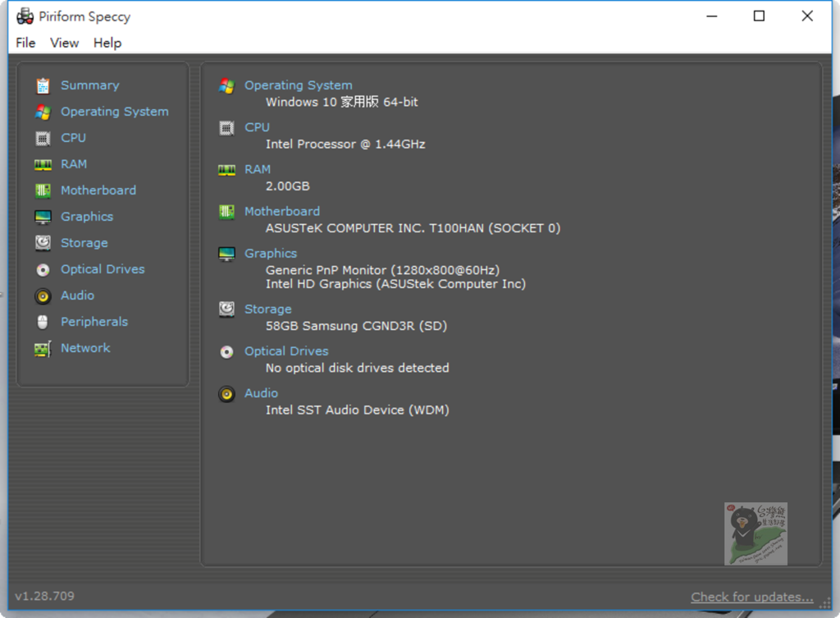The width and height of the screenshot is (840, 618).
Task: Click the Motherboard heading link in summary
Action: [x=282, y=211]
